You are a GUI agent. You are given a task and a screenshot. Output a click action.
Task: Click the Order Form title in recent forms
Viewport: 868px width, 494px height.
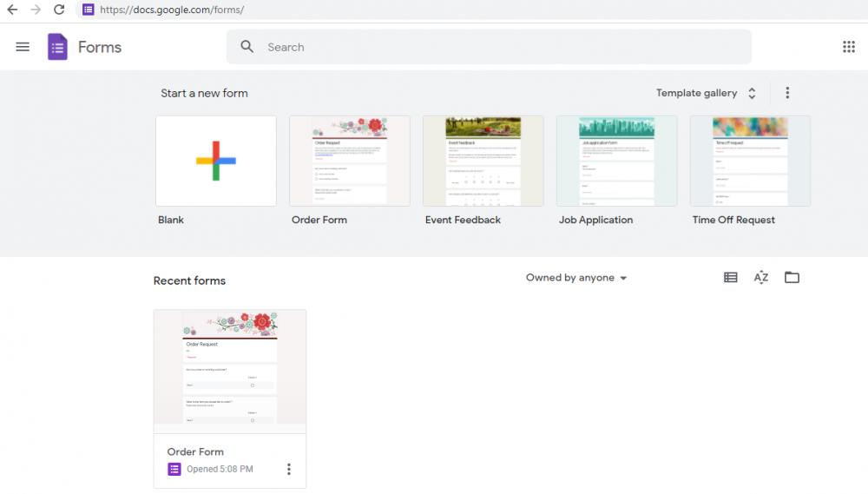point(195,452)
